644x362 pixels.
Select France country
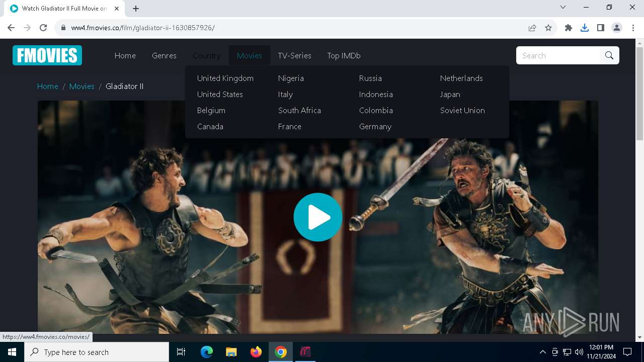point(290,126)
